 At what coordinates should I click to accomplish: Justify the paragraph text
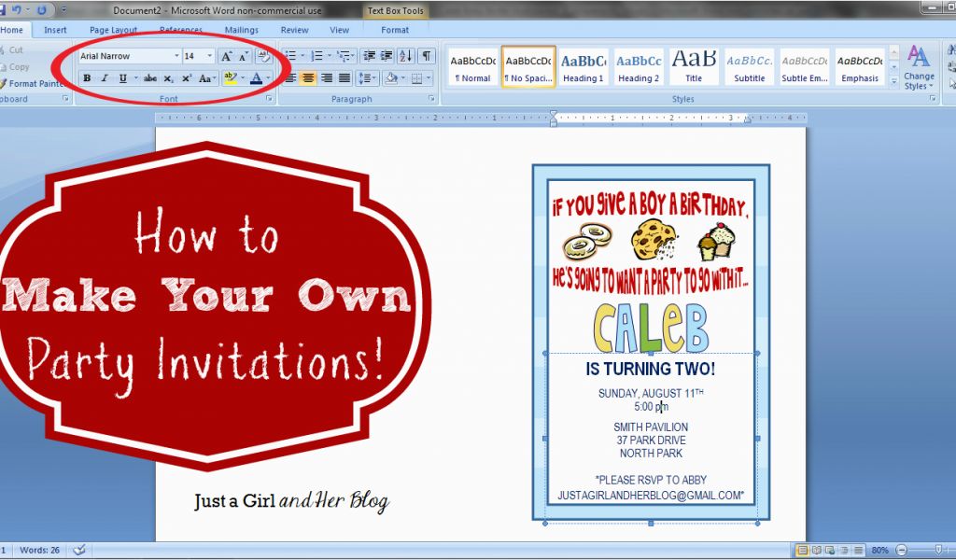point(344,78)
